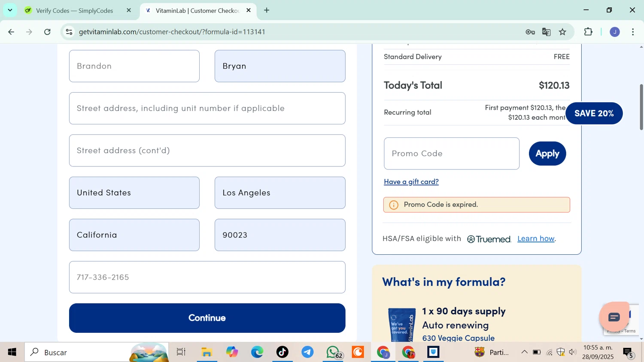Open Copilot from the taskbar
Screen dimensions: 644x362
click(x=232, y=352)
